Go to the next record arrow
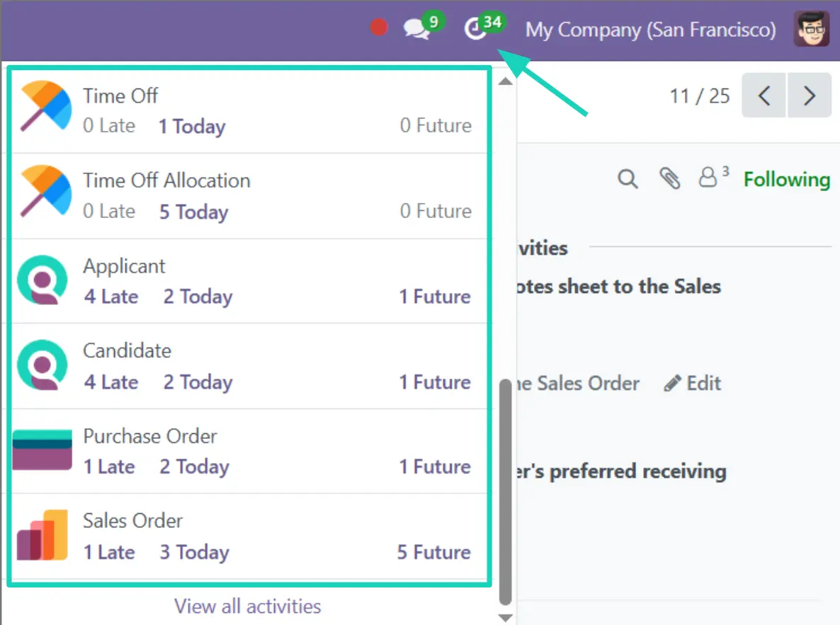 point(810,96)
